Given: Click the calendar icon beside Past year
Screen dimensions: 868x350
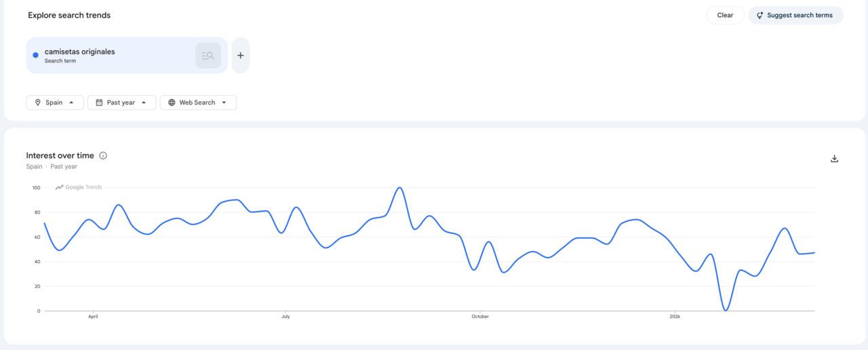Looking at the screenshot, I should [x=99, y=102].
